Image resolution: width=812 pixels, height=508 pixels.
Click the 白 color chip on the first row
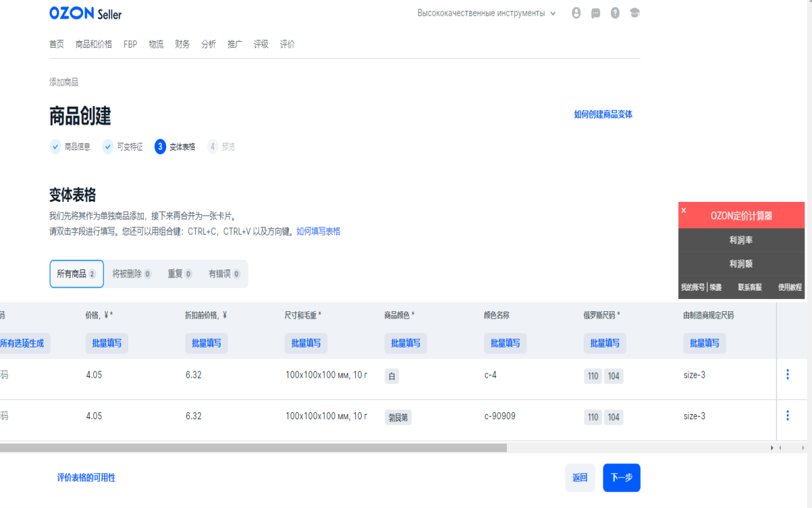pos(391,376)
